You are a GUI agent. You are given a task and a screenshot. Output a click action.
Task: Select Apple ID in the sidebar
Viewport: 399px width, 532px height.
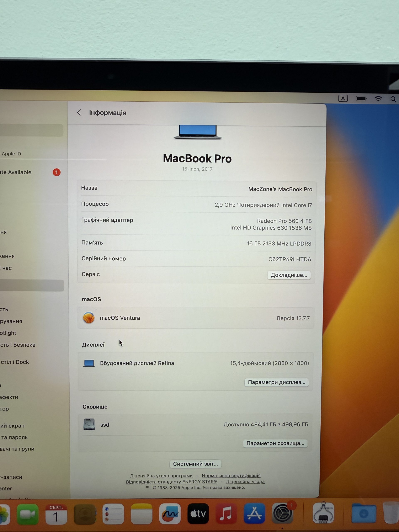11,154
